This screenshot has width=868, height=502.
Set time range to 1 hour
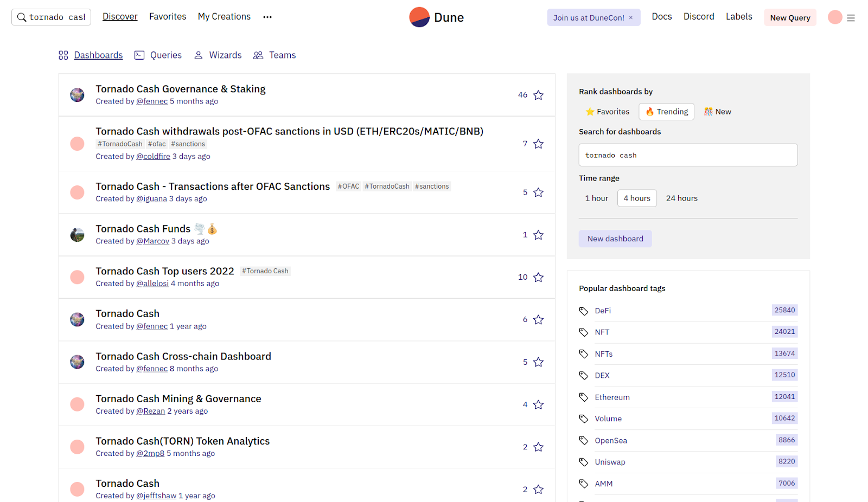click(x=597, y=198)
